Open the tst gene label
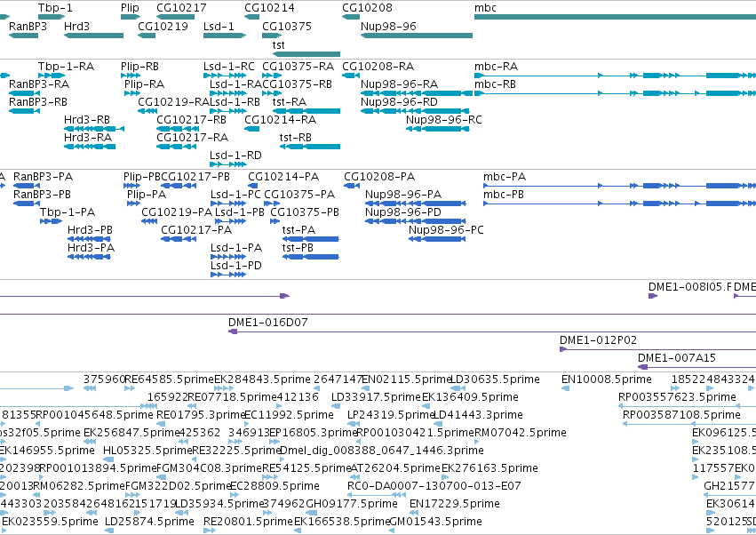Viewport: 756px width, 535px height. pos(279,44)
